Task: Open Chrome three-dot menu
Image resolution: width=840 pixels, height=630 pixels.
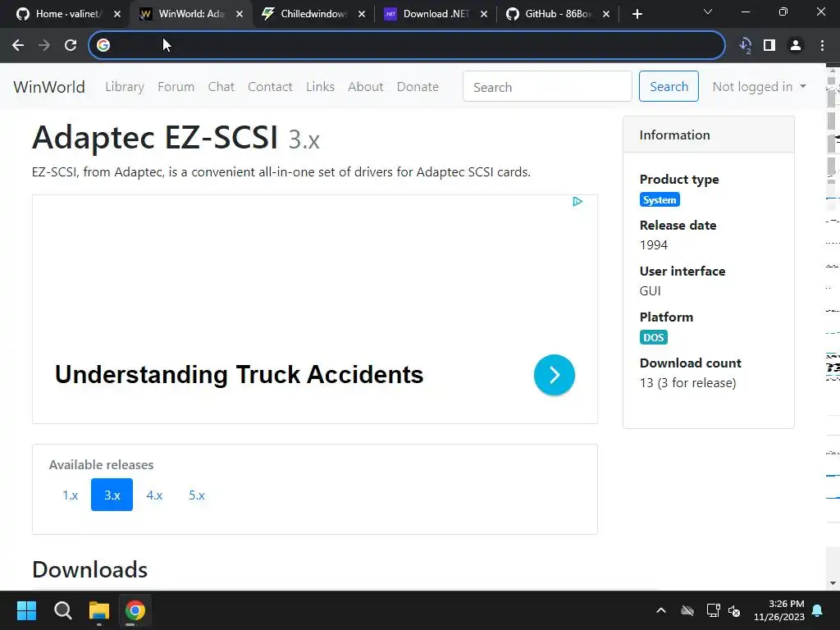Action: [822, 46]
